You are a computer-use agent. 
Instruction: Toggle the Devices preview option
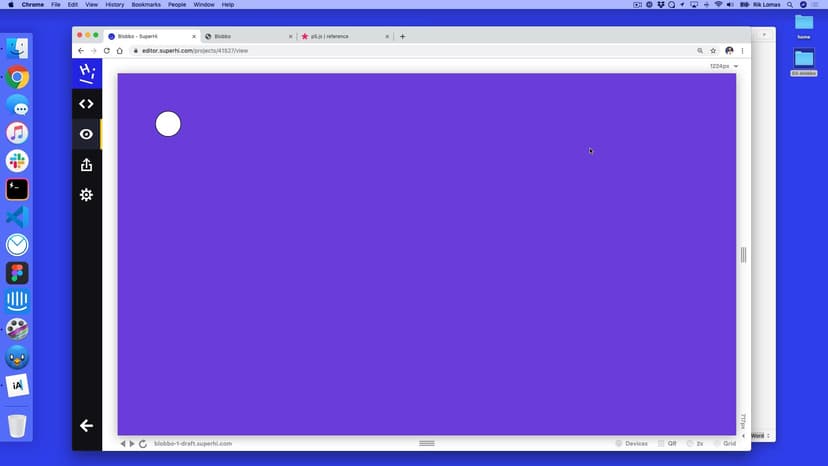tap(632, 443)
